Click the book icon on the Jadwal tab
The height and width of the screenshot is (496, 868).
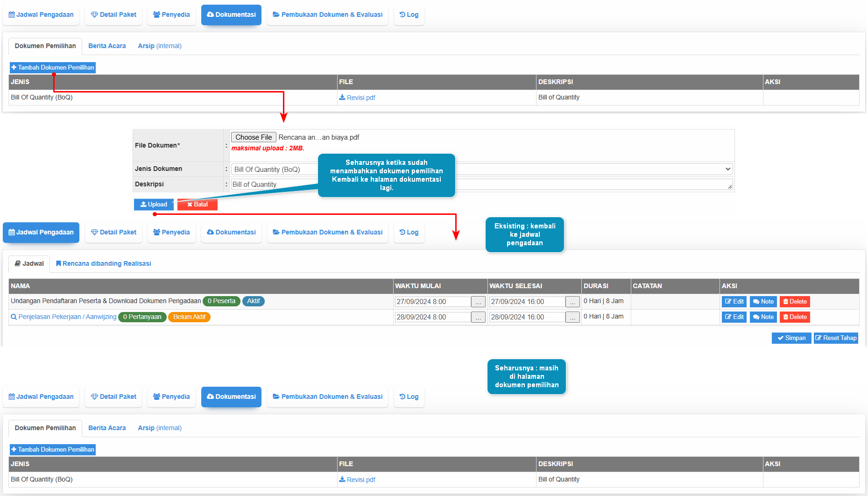(18, 263)
